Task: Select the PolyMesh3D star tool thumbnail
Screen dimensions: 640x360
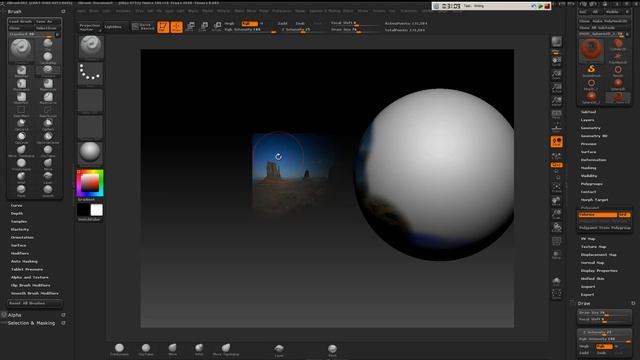Action: pos(618,58)
